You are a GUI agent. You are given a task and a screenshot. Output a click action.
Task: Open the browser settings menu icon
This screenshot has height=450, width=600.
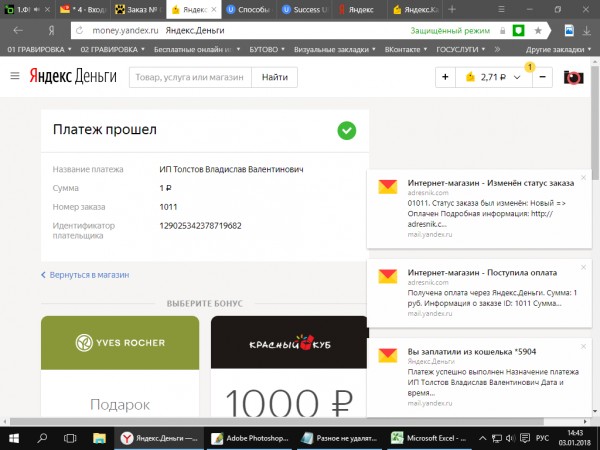pos(502,10)
